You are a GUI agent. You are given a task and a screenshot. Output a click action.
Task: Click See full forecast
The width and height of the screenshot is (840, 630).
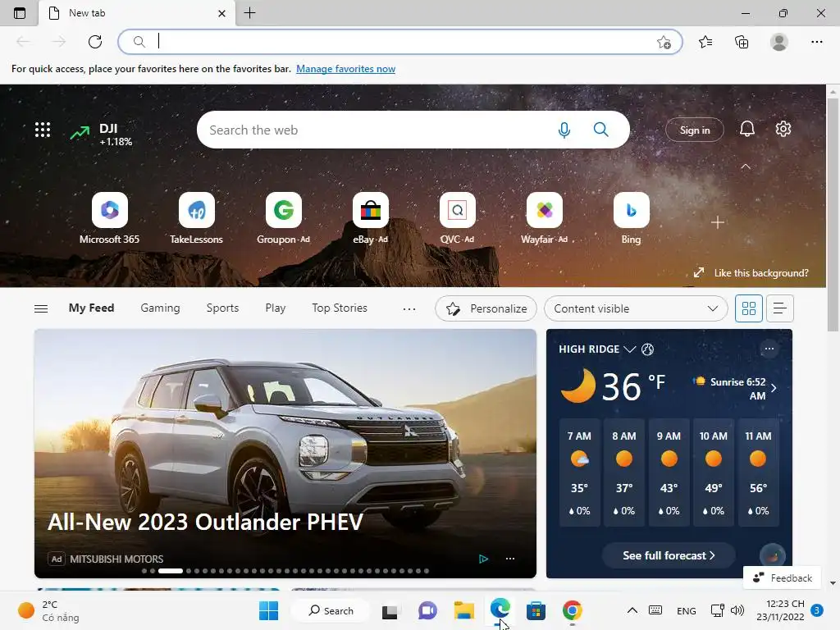click(669, 555)
